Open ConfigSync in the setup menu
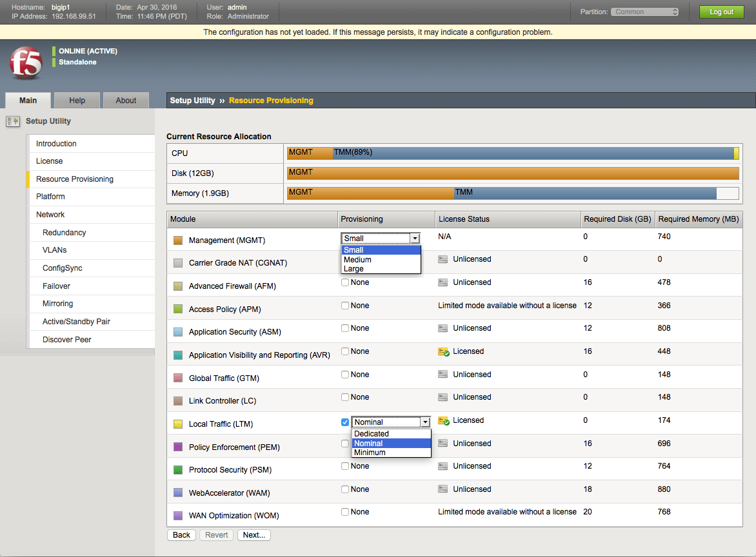Image resolution: width=756 pixels, height=557 pixels. pos(92,268)
